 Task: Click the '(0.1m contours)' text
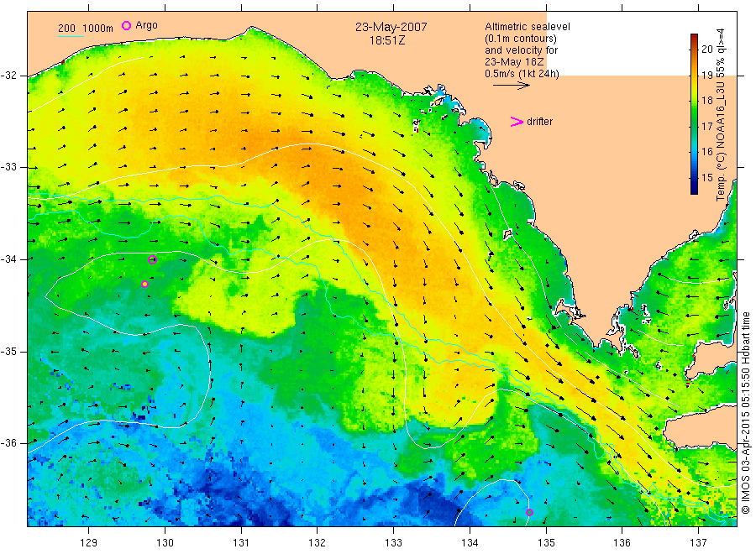tap(521, 39)
